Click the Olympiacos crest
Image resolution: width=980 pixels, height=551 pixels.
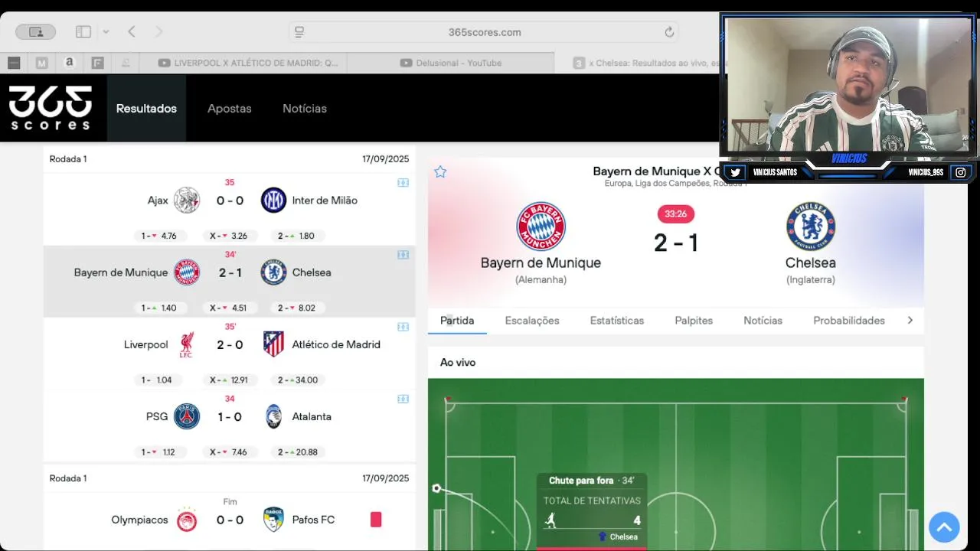[x=187, y=520]
